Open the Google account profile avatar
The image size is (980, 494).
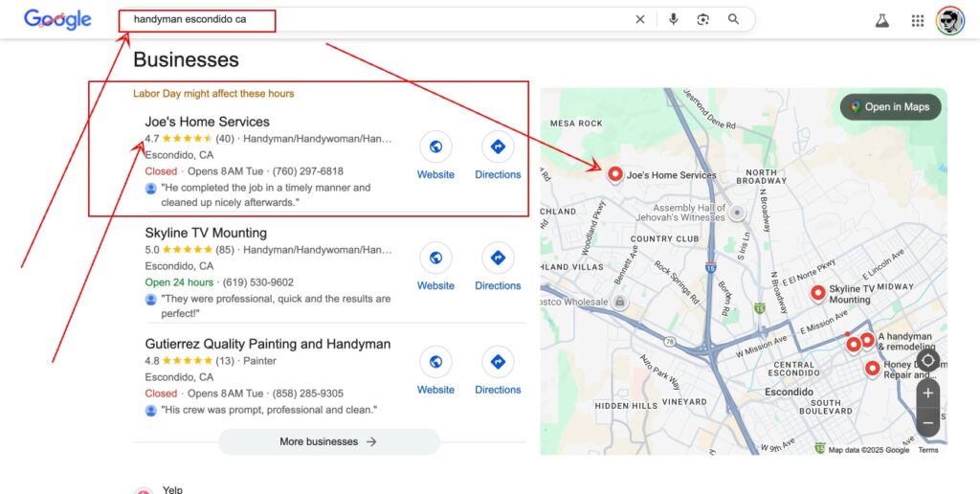[x=950, y=20]
